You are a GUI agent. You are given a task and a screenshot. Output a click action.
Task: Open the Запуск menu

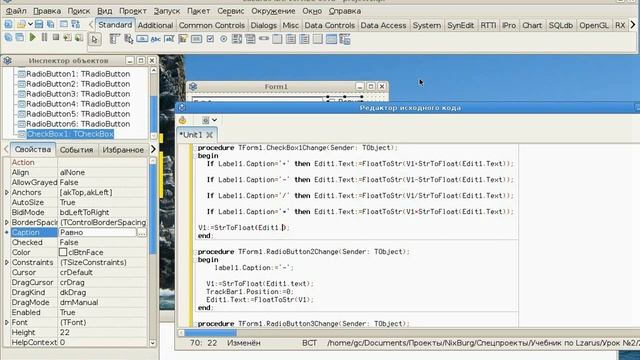point(167,11)
